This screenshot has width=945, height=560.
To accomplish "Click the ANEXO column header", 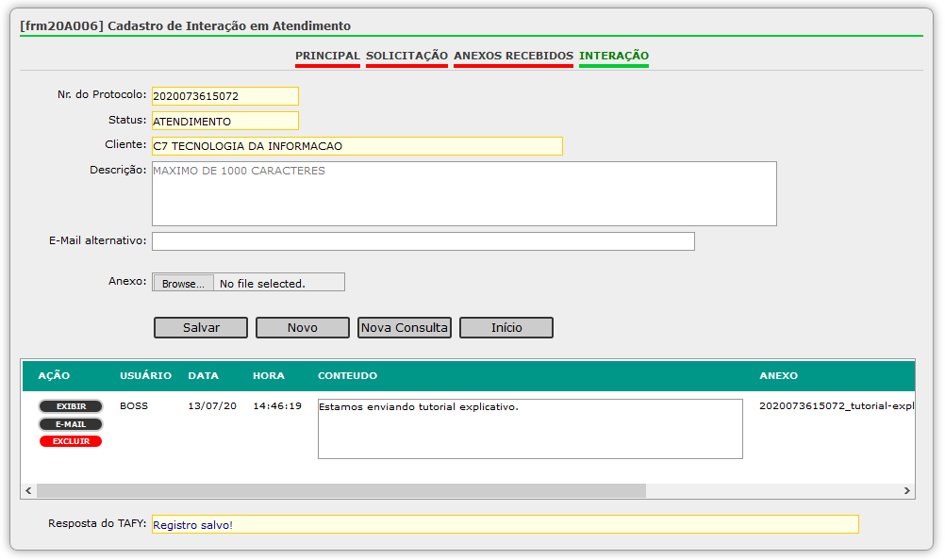I will (x=779, y=376).
